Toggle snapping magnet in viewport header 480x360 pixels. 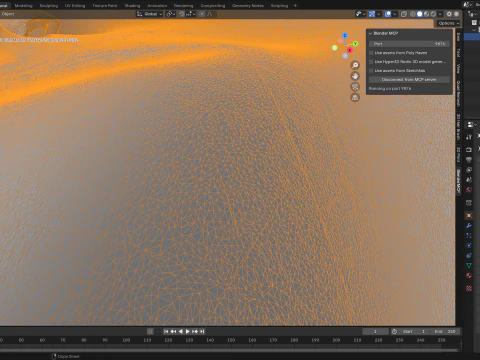pos(182,14)
